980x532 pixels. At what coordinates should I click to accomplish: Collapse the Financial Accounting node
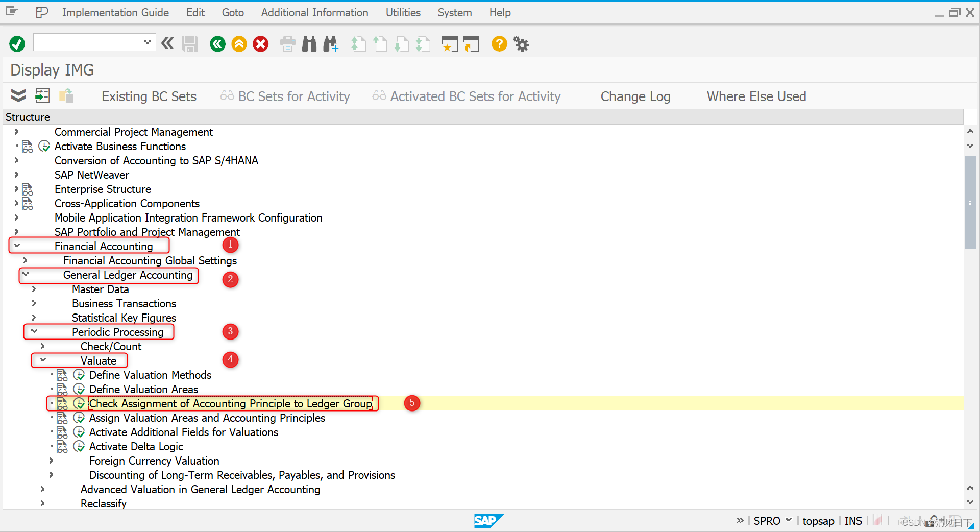tap(17, 246)
